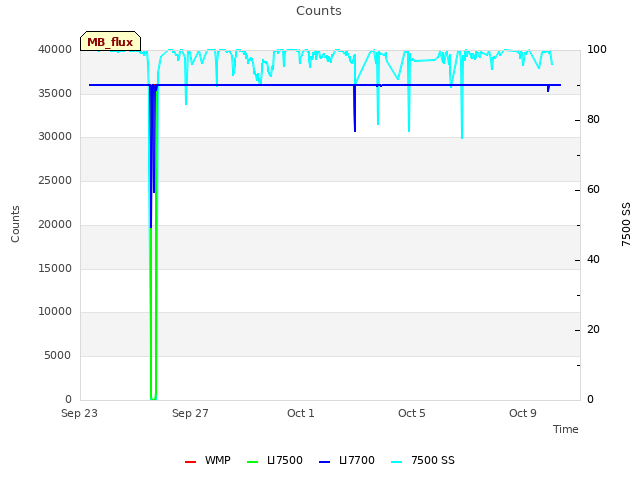Click the red WMP legend color marker
The width and height of the screenshot is (640, 480).
191,462
